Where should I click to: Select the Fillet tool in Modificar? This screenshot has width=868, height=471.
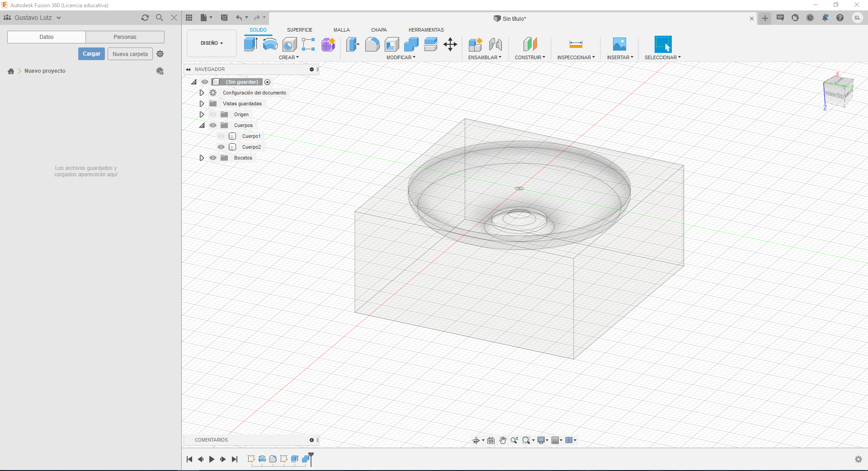[372, 44]
